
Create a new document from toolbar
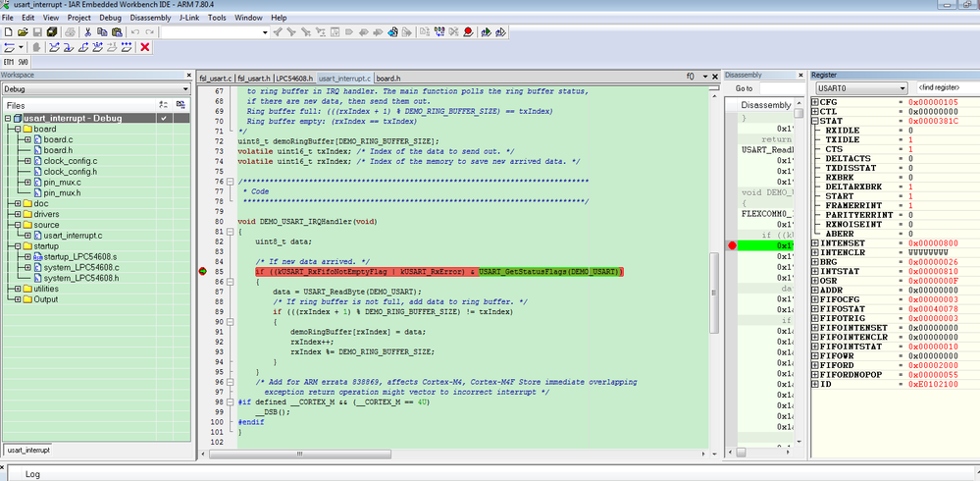tap(8, 31)
